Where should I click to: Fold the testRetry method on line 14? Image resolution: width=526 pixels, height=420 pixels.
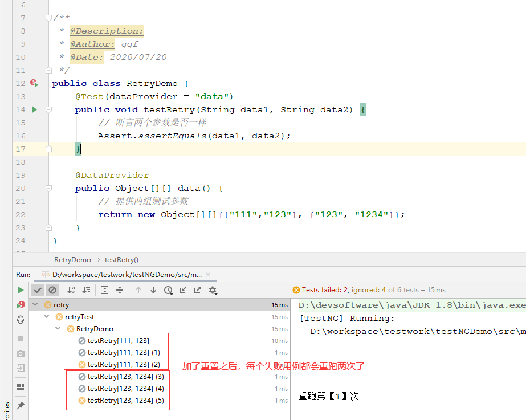[x=48, y=109]
